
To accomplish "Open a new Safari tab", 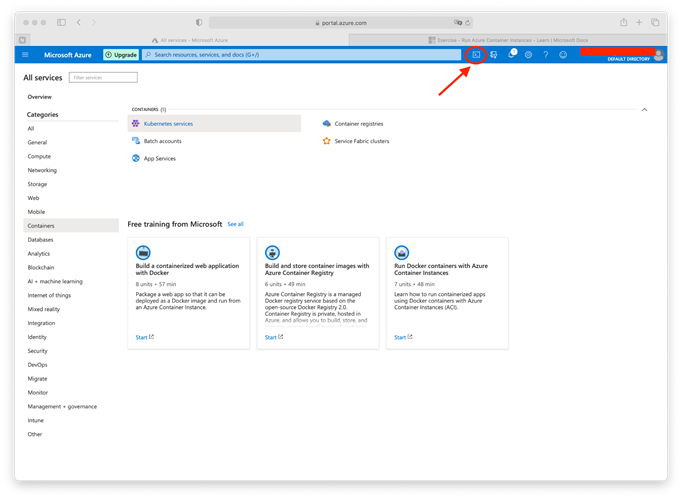I will (639, 22).
